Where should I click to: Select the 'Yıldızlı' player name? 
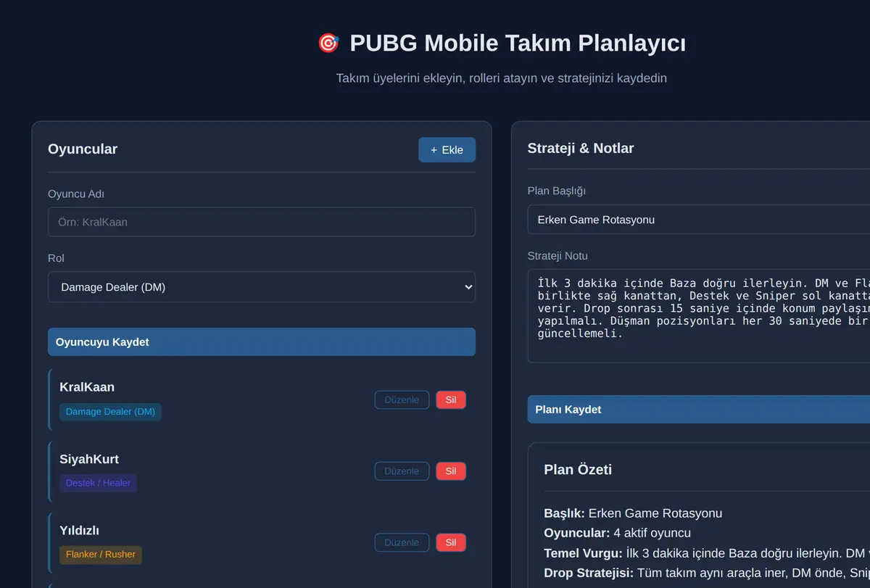click(79, 531)
